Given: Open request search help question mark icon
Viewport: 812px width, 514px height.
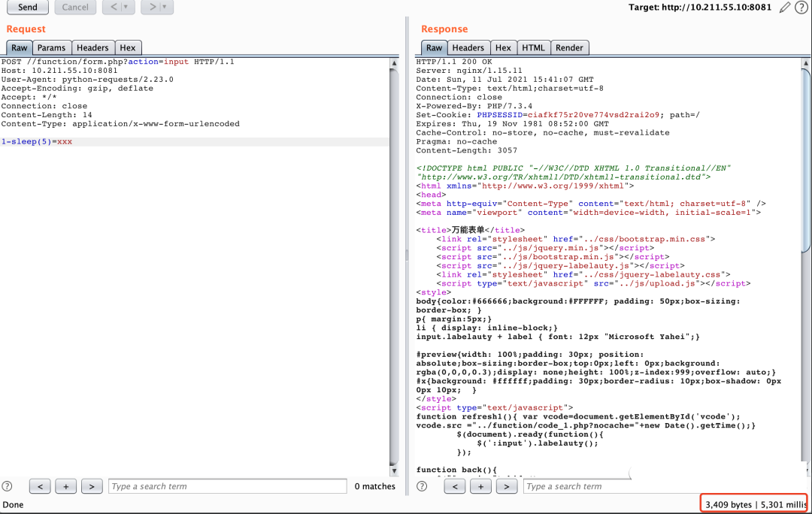Looking at the screenshot, I should click(x=8, y=486).
